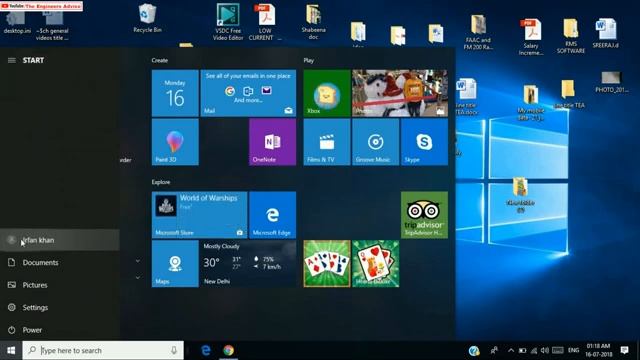The height and width of the screenshot is (360, 640).
Task: Open the Power options
Action: pos(60,330)
